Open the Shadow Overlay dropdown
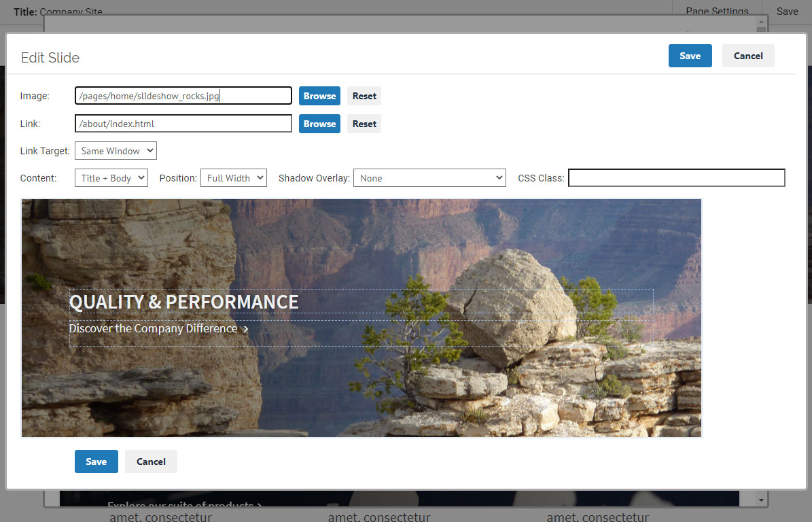 coord(429,178)
